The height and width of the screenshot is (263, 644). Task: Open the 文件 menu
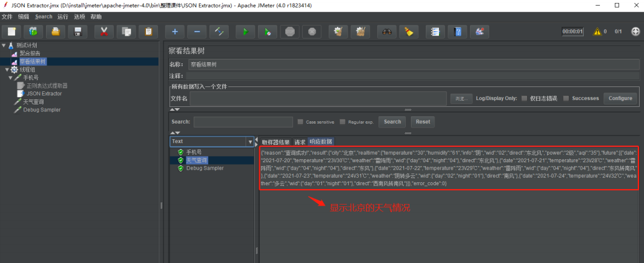[7, 17]
